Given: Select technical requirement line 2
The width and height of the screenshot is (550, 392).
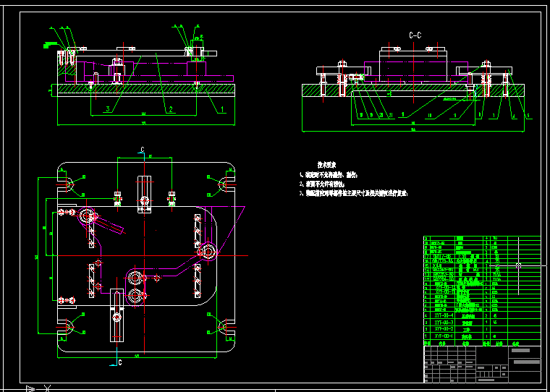Looking at the screenshot, I should point(322,184).
